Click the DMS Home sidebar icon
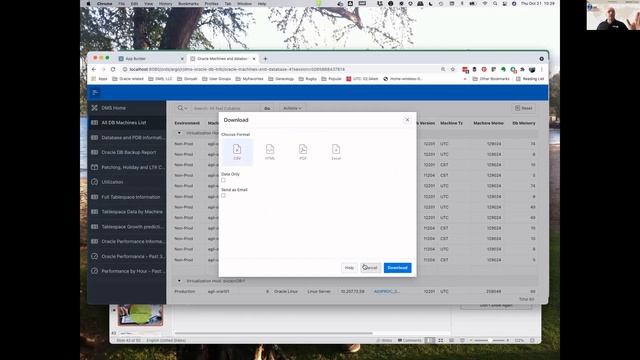 [95, 108]
